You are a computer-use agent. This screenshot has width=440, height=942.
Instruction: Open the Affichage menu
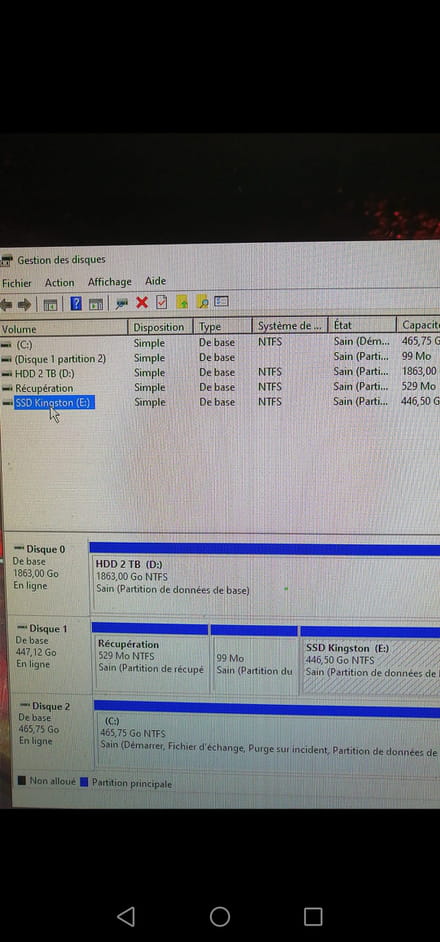pyautogui.click(x=109, y=282)
